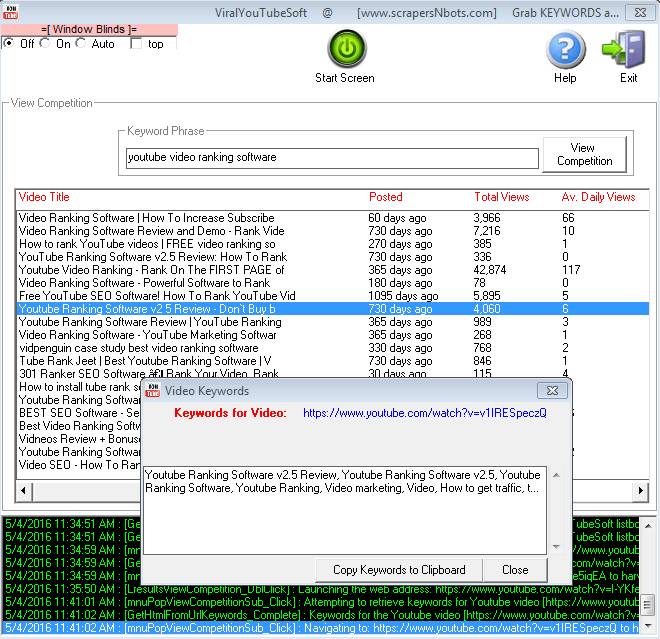Viewport: 660px width, 639px height.
Task: Click the Keyword Phrase input field
Action: tap(332, 158)
